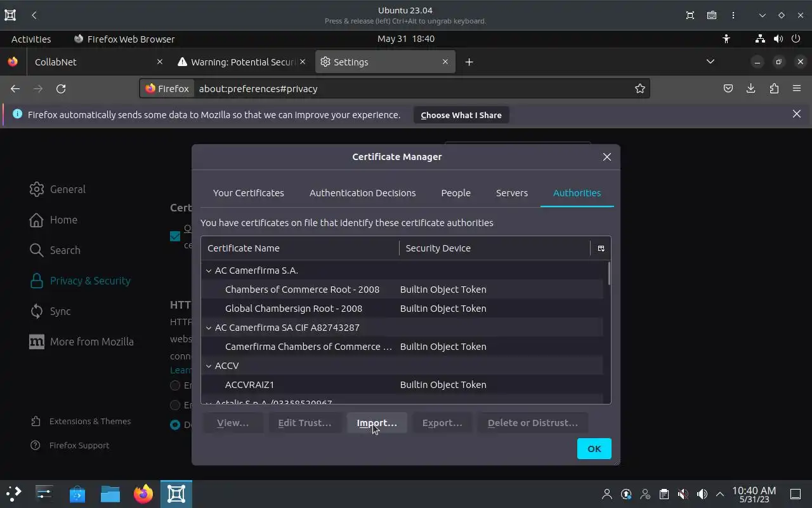Screen dimensions: 812x508
Task: Open the Pocket save icon
Action: (728, 89)
